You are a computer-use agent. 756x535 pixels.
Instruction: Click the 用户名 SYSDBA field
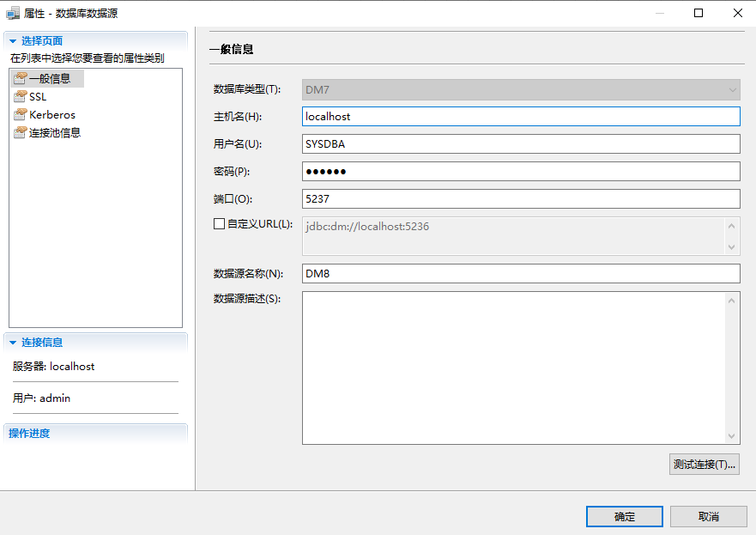coord(521,143)
